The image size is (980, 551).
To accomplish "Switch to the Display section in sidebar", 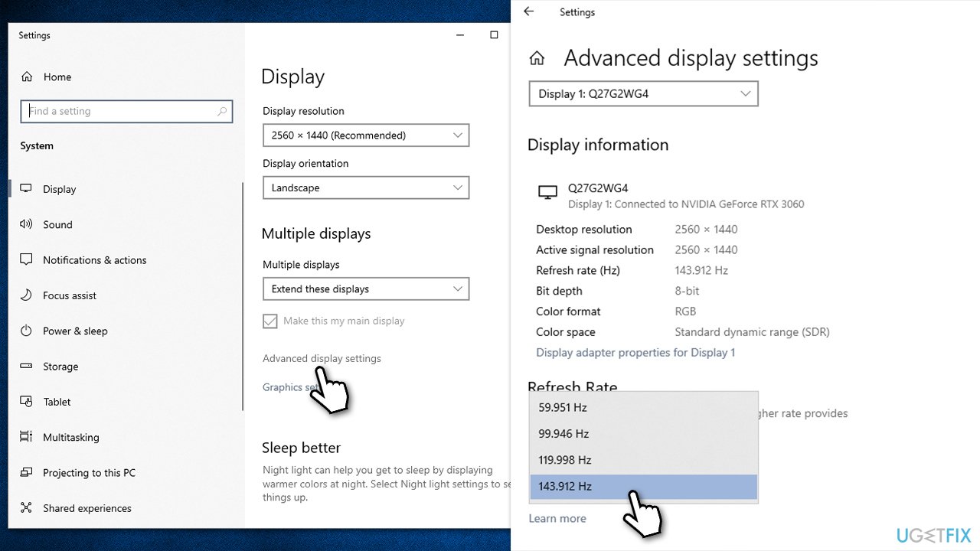I will (59, 189).
